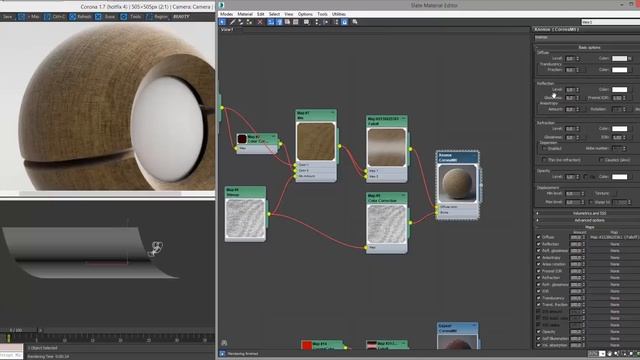Delete selected node with red X icon
Screen dimensions: 640x360
[260, 22]
